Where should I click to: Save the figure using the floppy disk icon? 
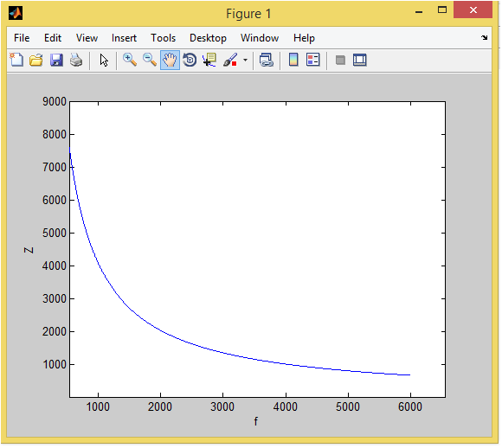(x=56, y=60)
